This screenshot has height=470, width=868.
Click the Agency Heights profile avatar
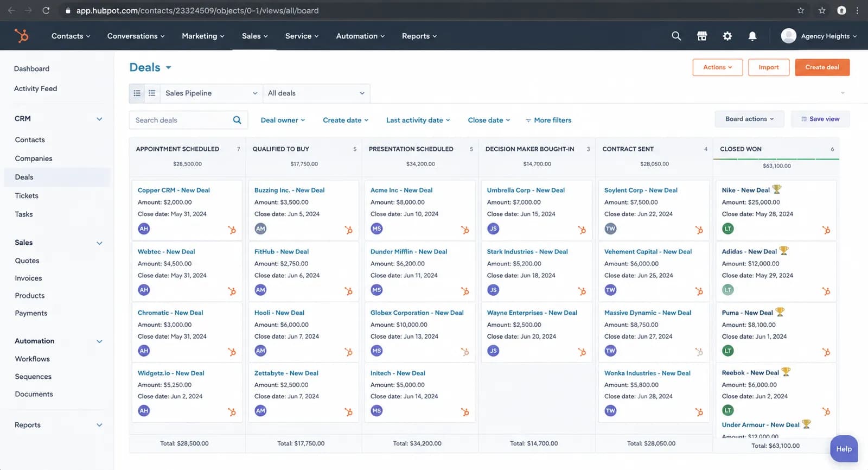coord(789,36)
